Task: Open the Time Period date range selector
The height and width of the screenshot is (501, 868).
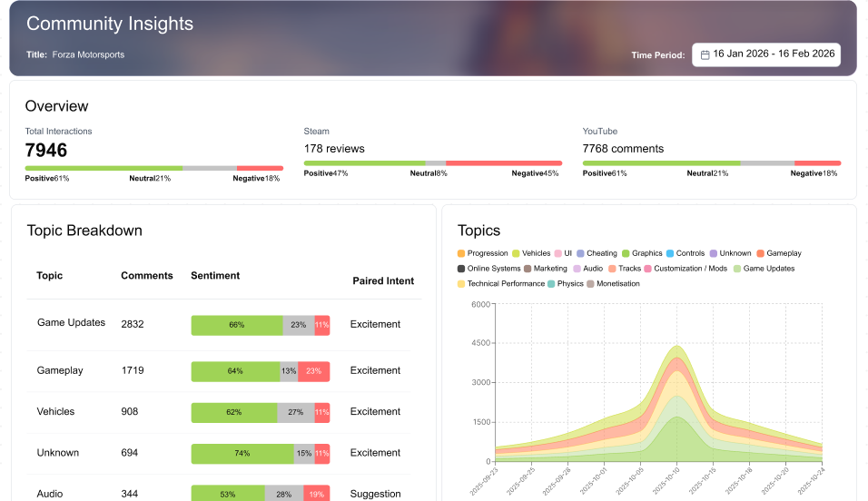Action: click(x=766, y=54)
